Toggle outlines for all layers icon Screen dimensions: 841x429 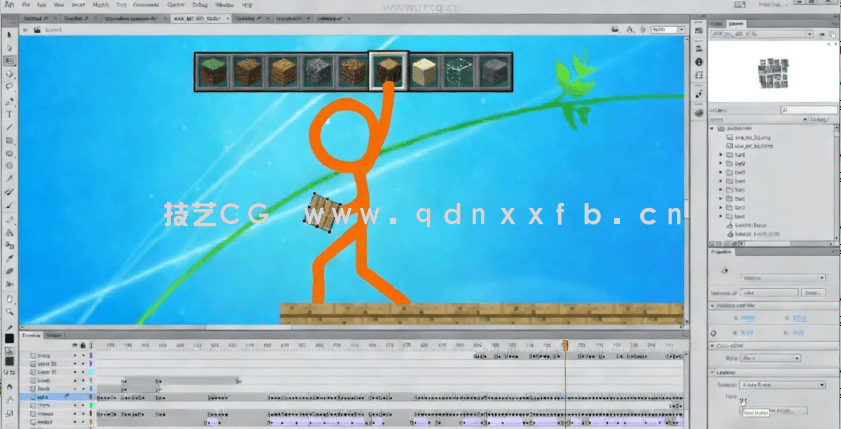91,345
